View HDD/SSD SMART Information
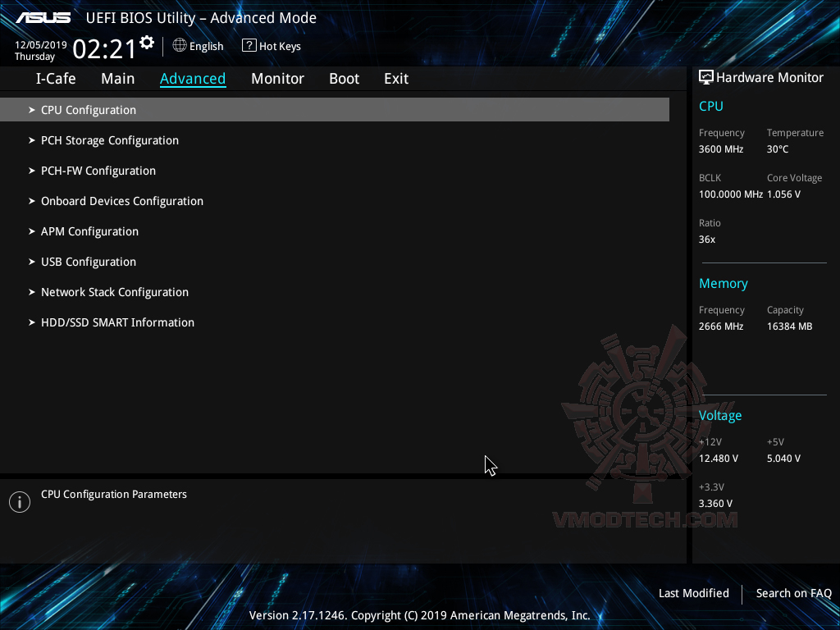This screenshot has height=630, width=840. click(x=117, y=322)
